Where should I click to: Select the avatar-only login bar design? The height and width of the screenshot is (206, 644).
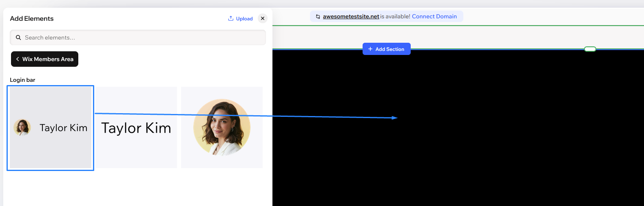pos(222,127)
